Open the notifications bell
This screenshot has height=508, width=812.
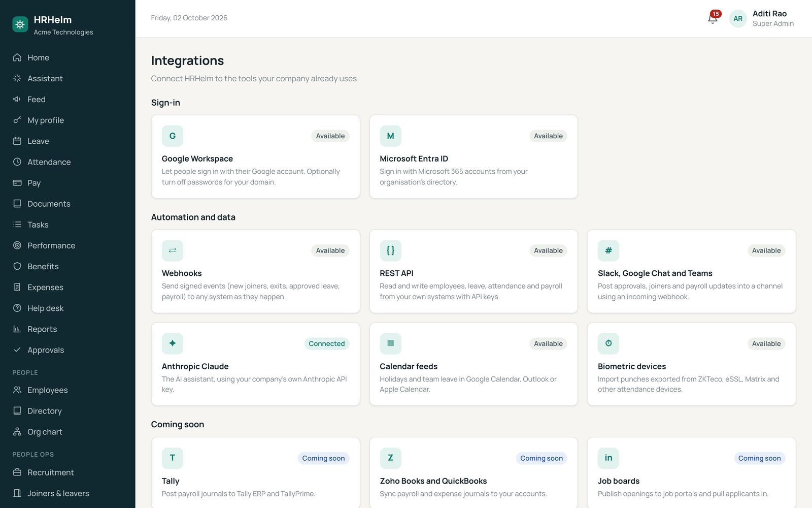(713, 18)
